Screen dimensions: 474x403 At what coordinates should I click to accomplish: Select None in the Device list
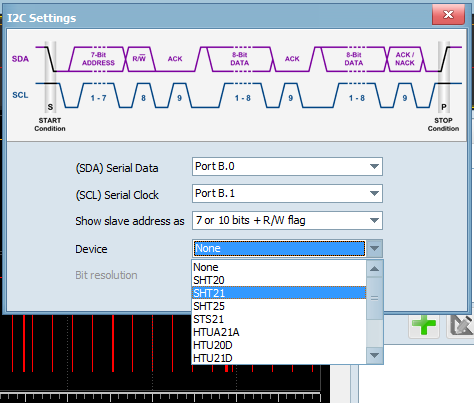click(x=279, y=267)
